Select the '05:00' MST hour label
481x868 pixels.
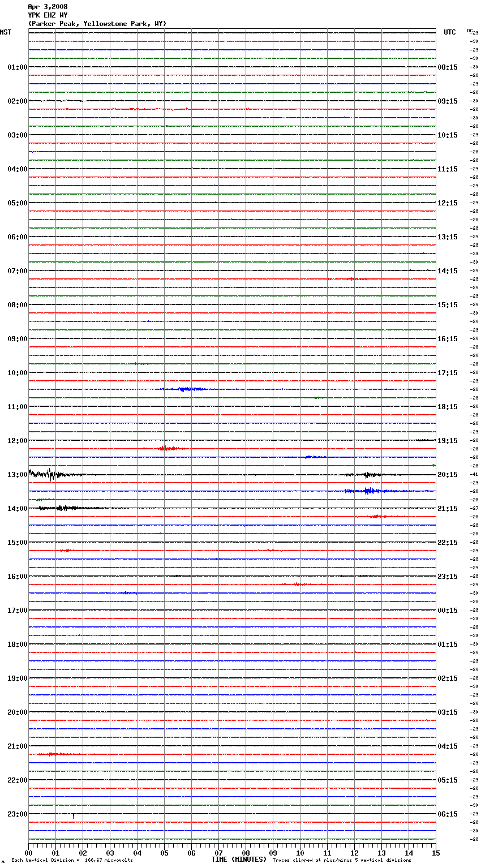click(x=18, y=203)
